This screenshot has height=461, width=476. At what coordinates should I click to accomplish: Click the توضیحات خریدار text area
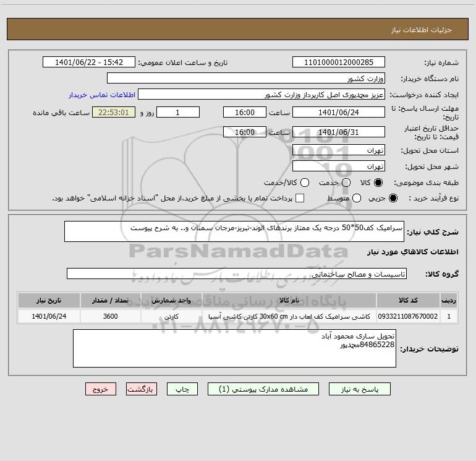tap(234, 348)
